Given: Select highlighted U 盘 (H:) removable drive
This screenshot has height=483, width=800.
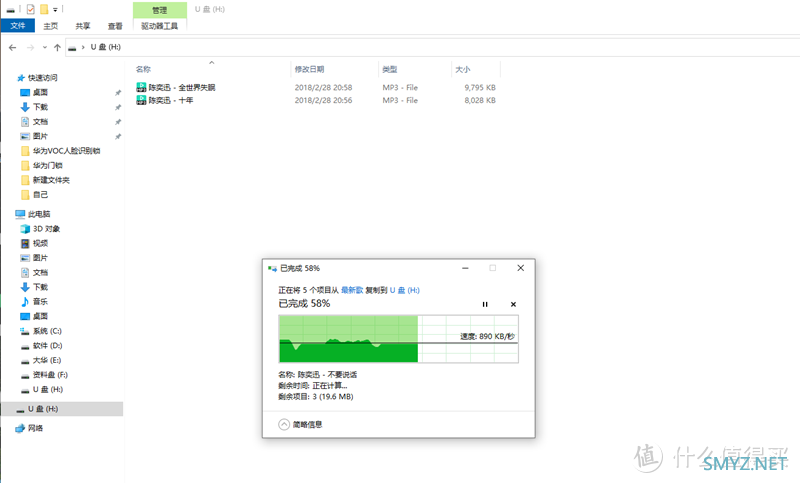Looking at the screenshot, I should 62,409.
